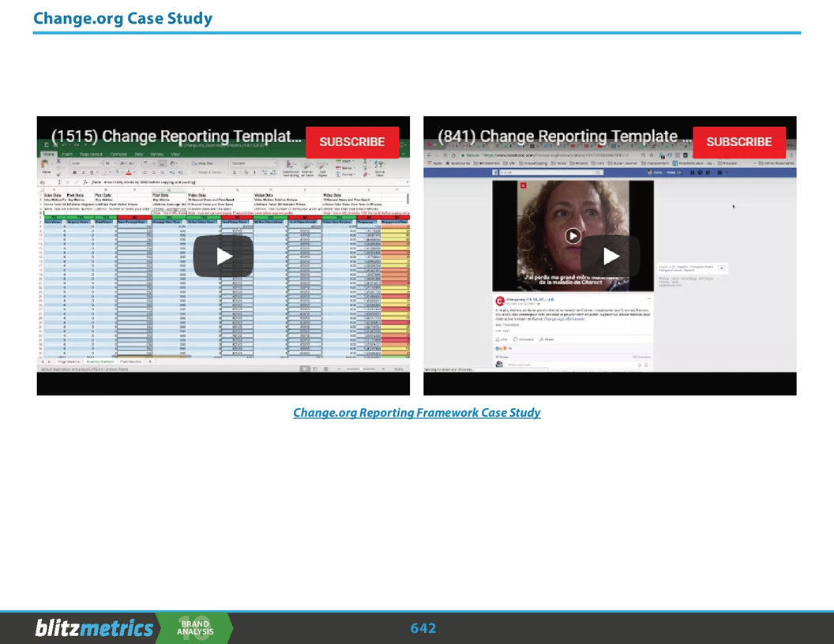Screen dimensions: 834x644
Task: Click the blitzmetrics logo in footer
Action: point(94,628)
